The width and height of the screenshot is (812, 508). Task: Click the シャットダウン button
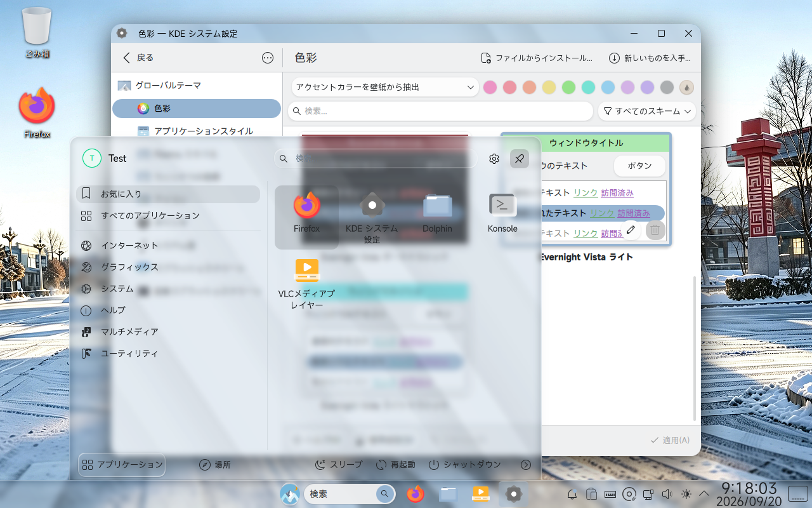(464, 465)
